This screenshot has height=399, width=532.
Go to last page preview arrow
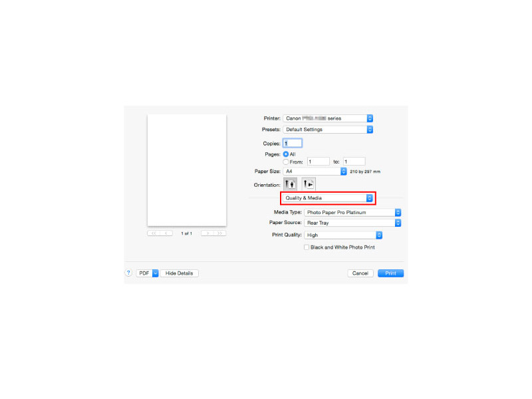(x=220, y=233)
